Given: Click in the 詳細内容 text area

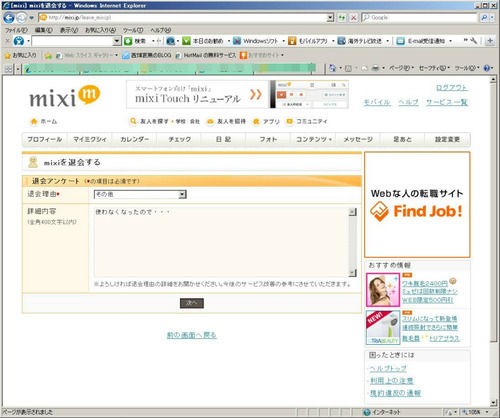Looking at the screenshot, I should (x=221, y=242).
